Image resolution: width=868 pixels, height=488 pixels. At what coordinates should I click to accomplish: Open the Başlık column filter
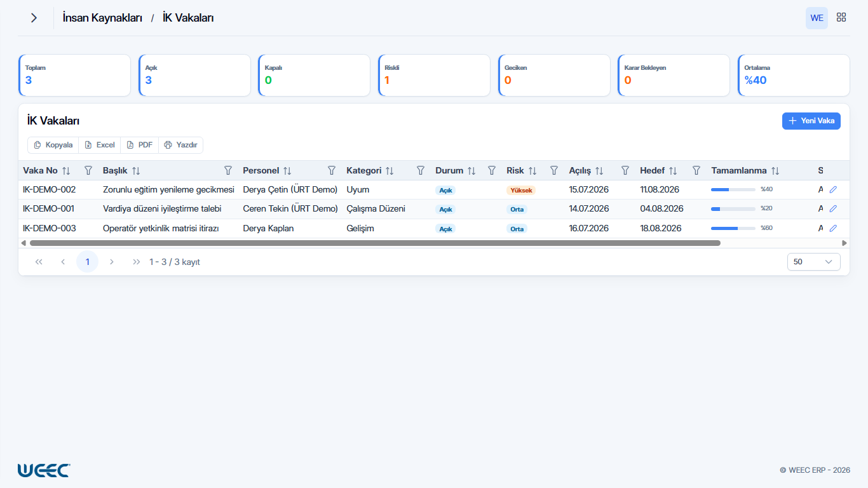click(228, 170)
